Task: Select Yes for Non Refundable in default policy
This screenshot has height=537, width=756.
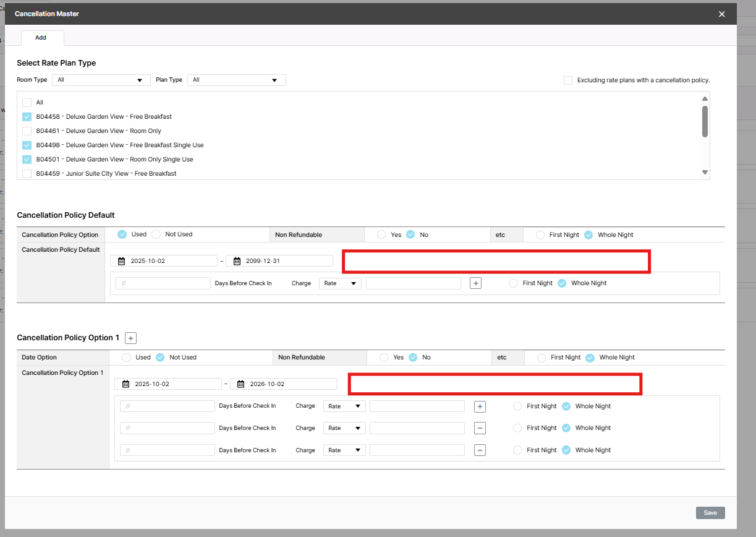Action: 381,235
